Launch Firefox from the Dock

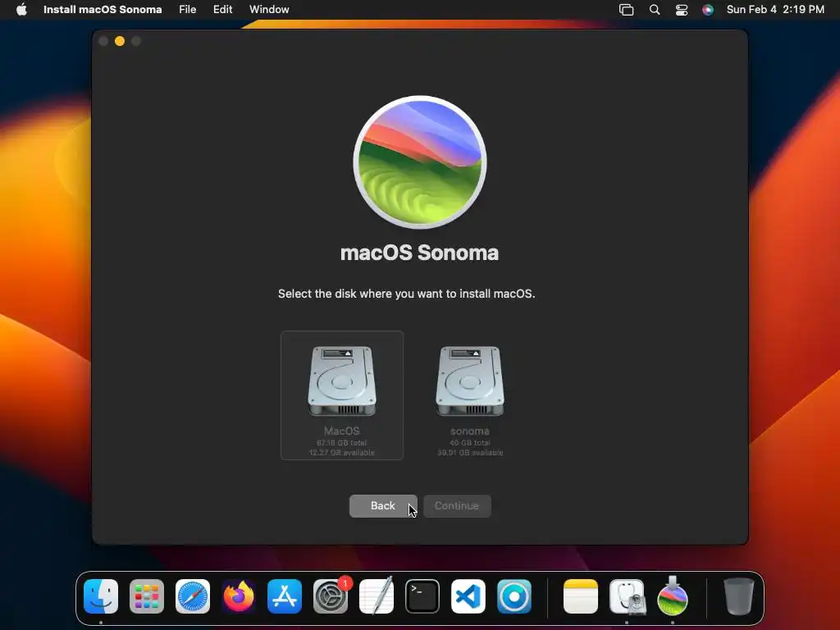(x=239, y=596)
